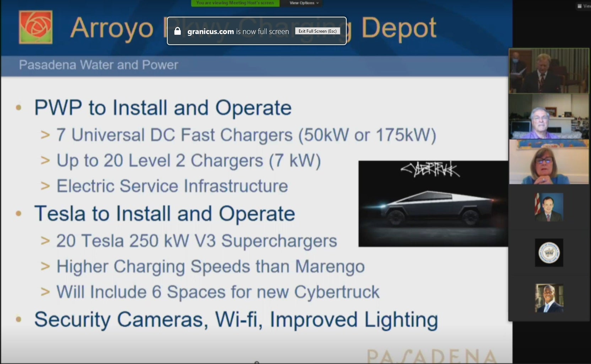Click the smiling man in blue suit avatar
Screen dimensions: 591x364
(x=549, y=298)
